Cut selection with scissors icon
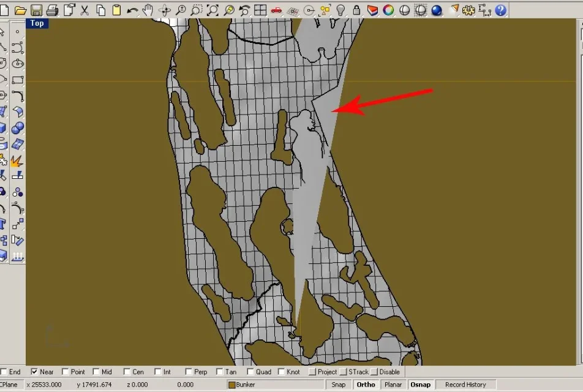Image resolution: width=583 pixels, height=392 pixels. 85,10
